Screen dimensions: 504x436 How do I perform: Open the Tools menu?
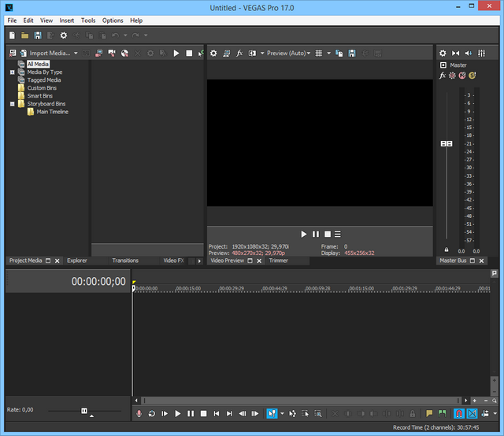coord(88,20)
